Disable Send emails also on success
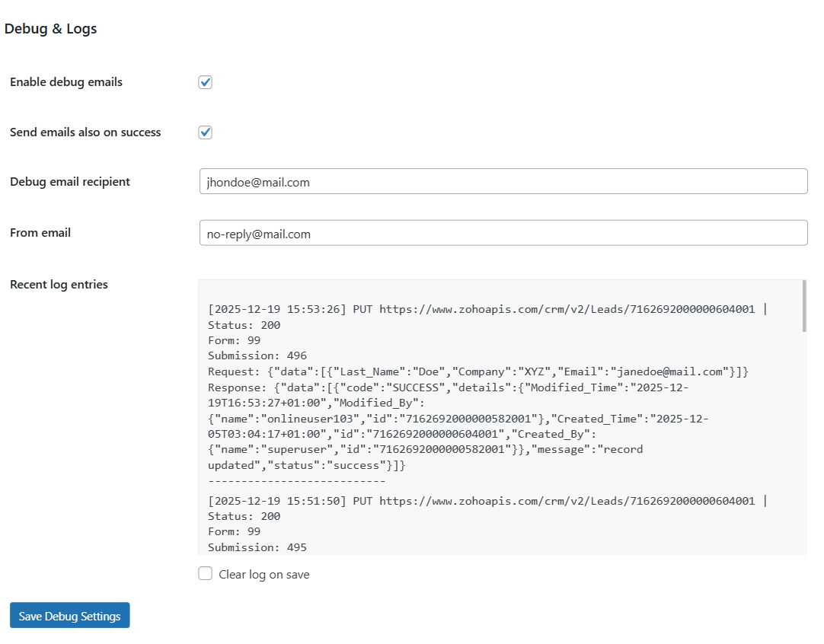This screenshot has height=644, width=824. [x=204, y=132]
